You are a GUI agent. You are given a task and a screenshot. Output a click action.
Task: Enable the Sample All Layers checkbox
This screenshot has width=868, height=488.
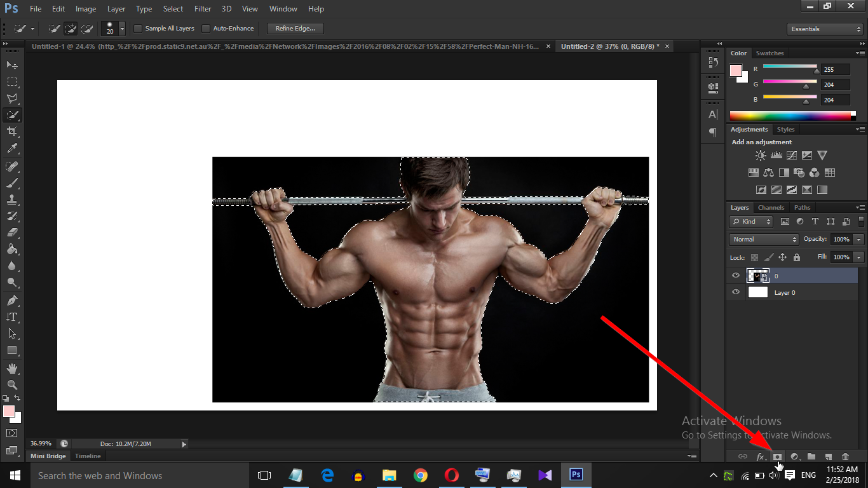point(137,28)
